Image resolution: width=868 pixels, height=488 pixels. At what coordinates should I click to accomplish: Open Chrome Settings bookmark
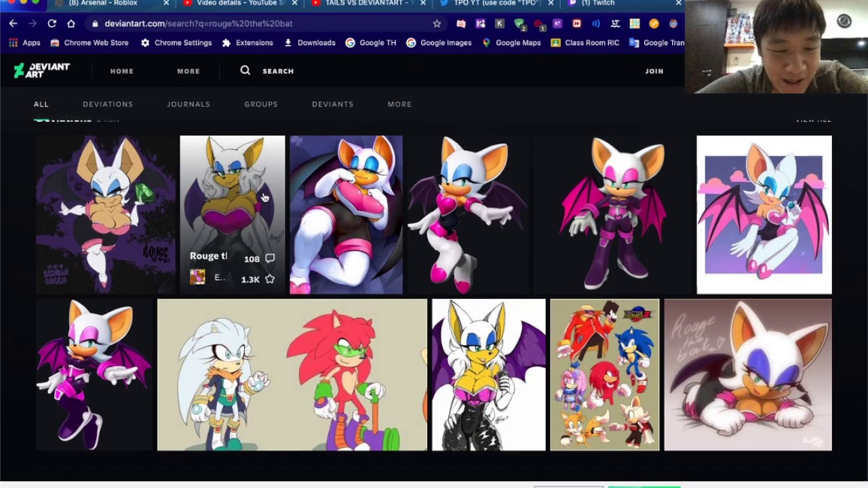176,43
